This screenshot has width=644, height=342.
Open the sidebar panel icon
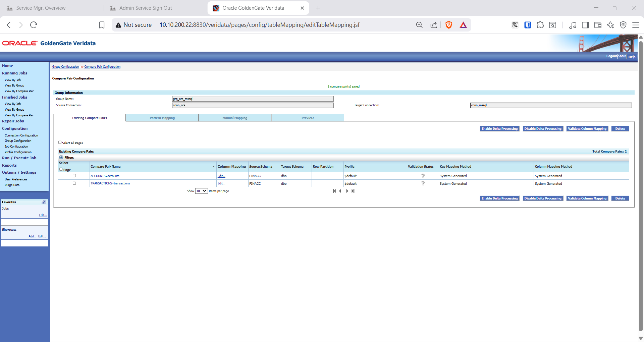click(x=585, y=25)
